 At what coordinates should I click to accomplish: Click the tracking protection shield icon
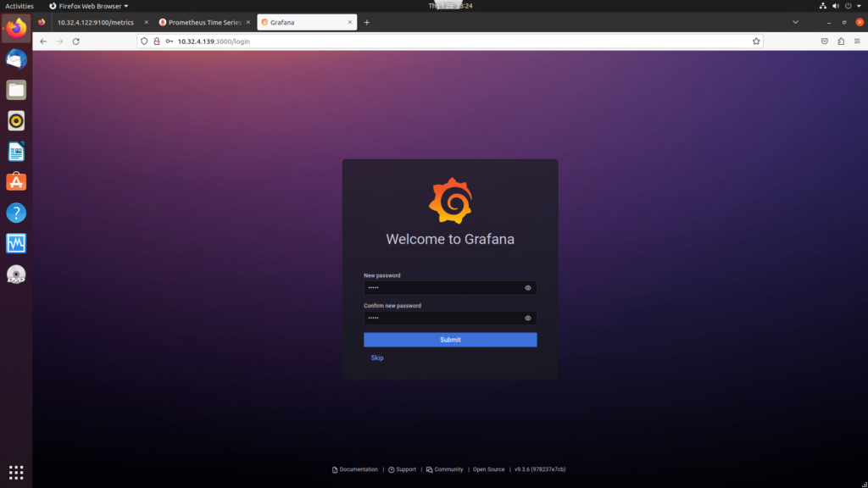[144, 42]
